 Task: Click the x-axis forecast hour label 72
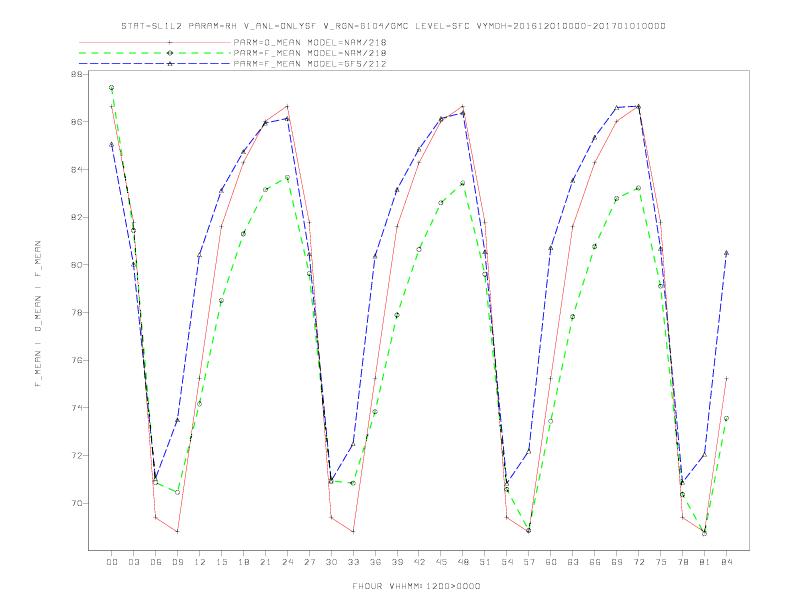(x=638, y=562)
